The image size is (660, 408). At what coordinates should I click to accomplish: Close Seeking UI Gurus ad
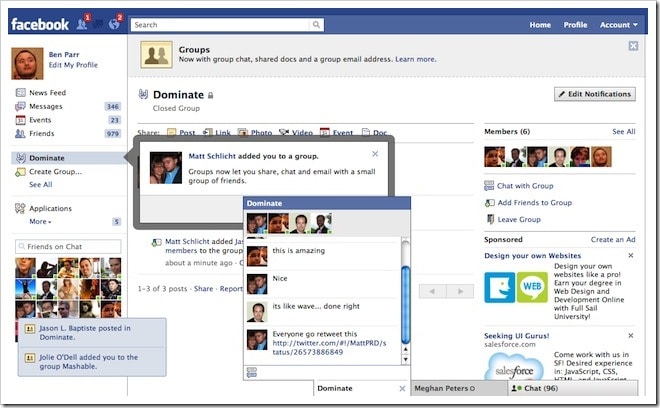631,336
